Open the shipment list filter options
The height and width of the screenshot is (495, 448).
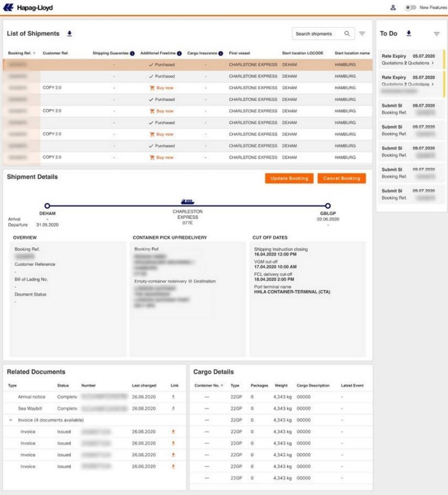362,34
